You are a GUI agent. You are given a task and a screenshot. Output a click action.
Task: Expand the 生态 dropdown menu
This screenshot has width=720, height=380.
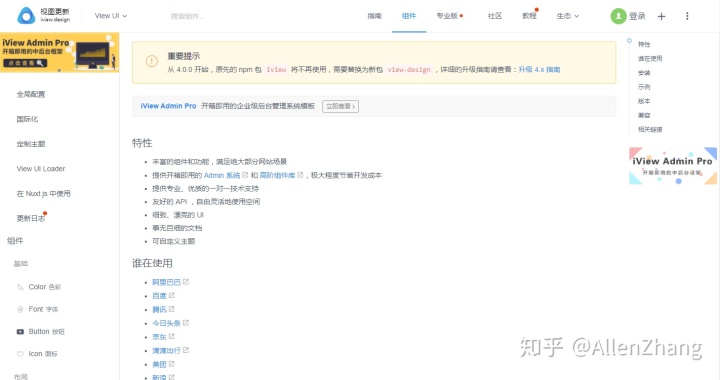[568, 16]
